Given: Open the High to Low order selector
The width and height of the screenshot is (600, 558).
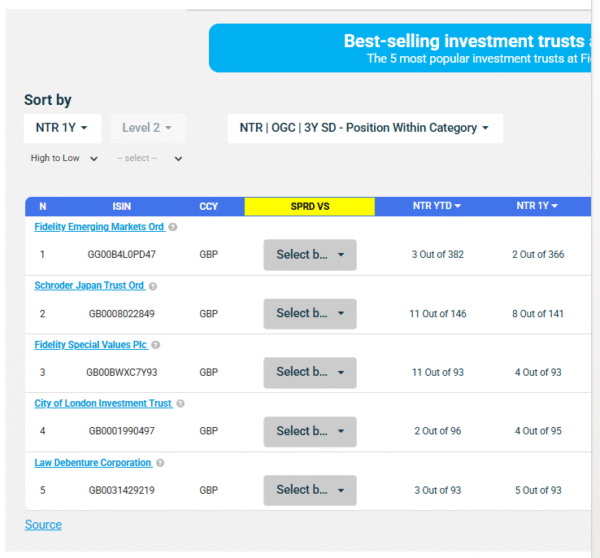Looking at the screenshot, I should tap(64, 158).
